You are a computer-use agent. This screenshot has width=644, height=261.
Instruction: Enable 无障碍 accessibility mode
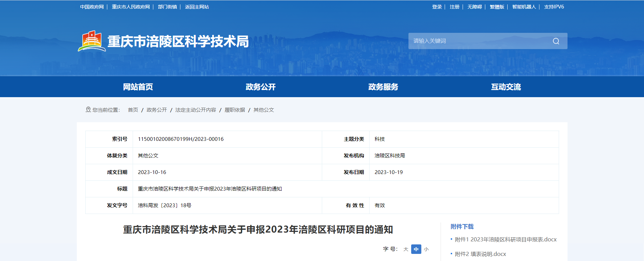[474, 7]
